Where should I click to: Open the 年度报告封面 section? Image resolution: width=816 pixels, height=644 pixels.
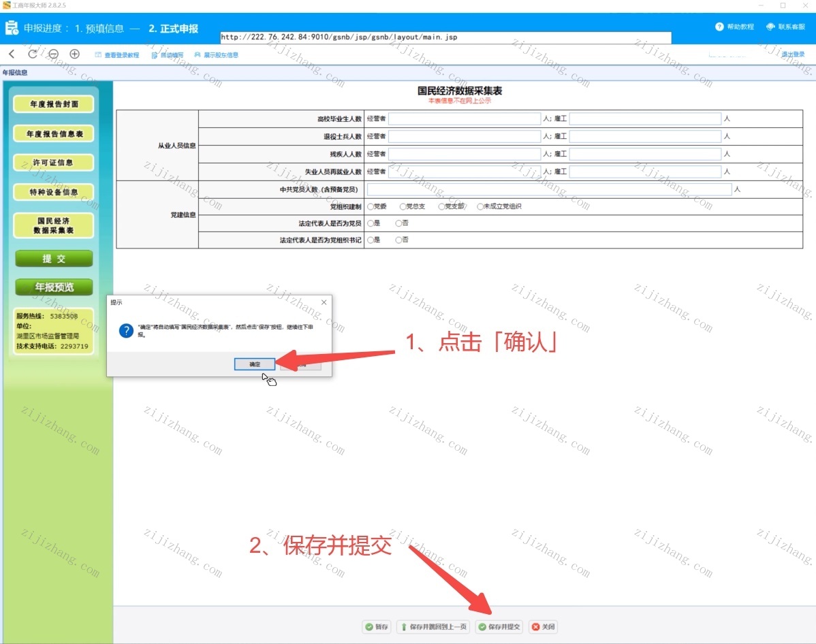(54, 104)
